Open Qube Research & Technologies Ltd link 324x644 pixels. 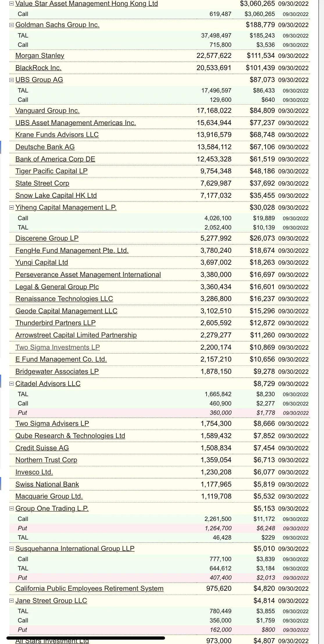pyautogui.click(x=70, y=436)
